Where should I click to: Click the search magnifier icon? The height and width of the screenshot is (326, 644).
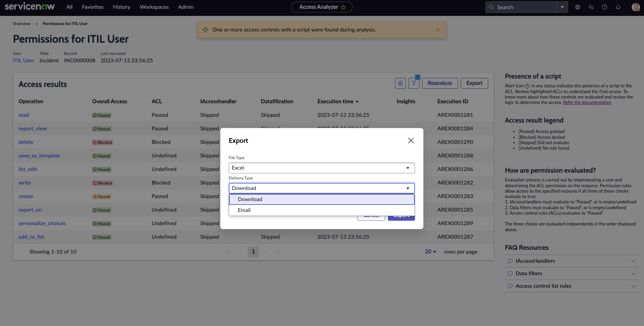click(x=491, y=7)
